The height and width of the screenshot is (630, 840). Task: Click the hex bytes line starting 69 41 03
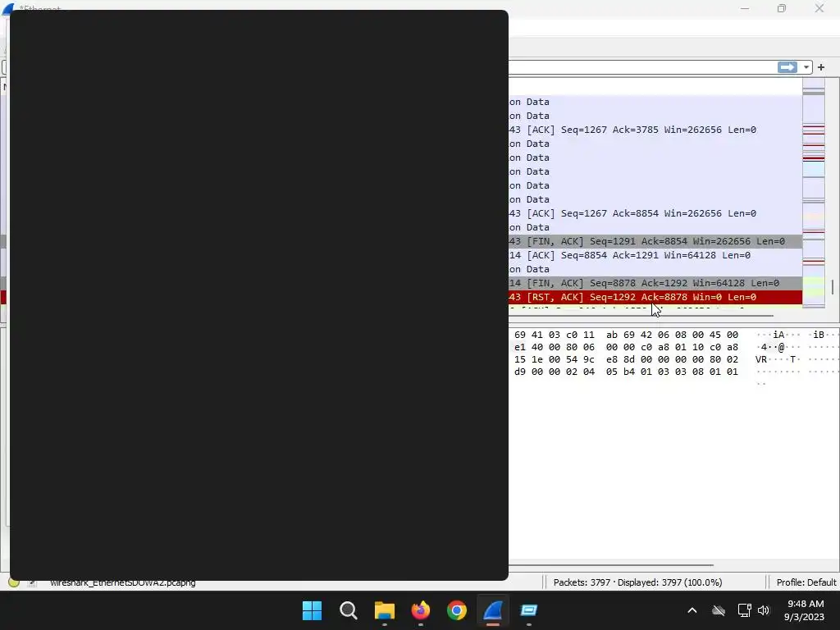pyautogui.click(x=626, y=335)
